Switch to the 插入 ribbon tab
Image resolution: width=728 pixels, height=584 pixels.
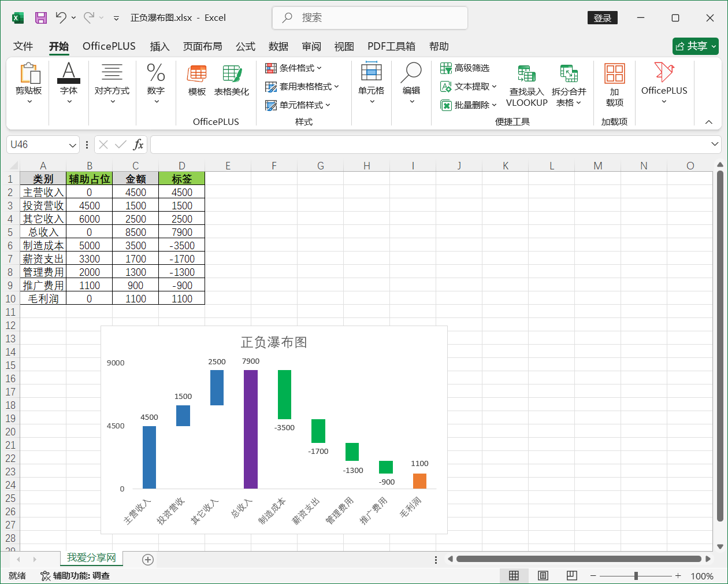tap(159, 46)
